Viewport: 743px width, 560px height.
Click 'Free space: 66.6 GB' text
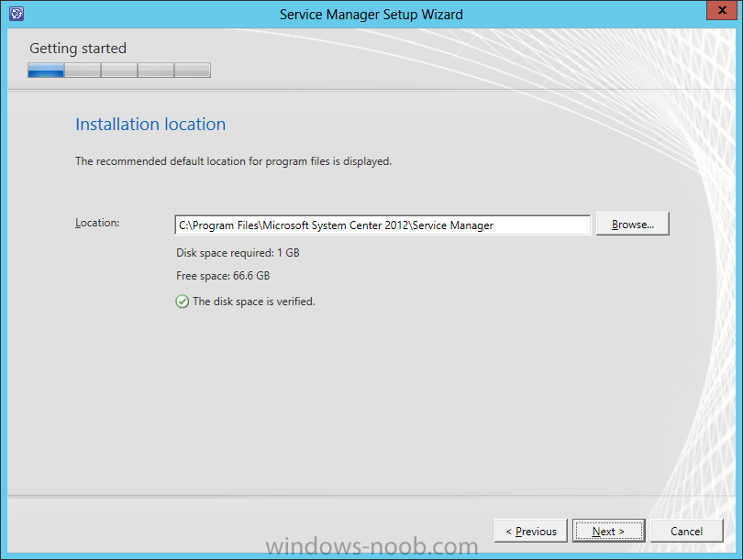[x=223, y=276]
